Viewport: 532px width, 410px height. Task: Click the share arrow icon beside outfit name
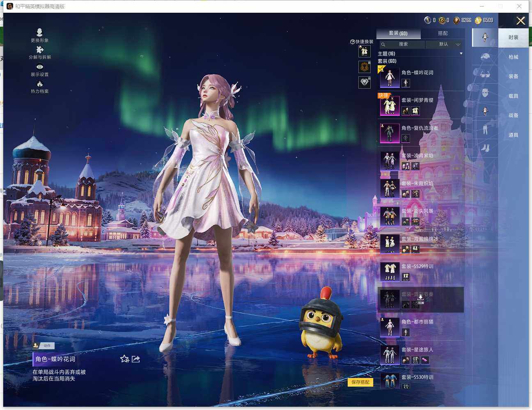136,359
